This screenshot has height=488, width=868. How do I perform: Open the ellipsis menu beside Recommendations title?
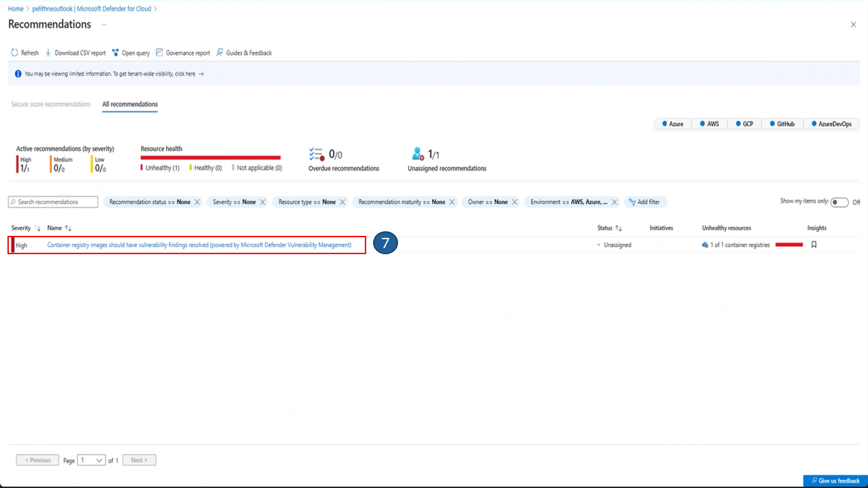click(104, 24)
